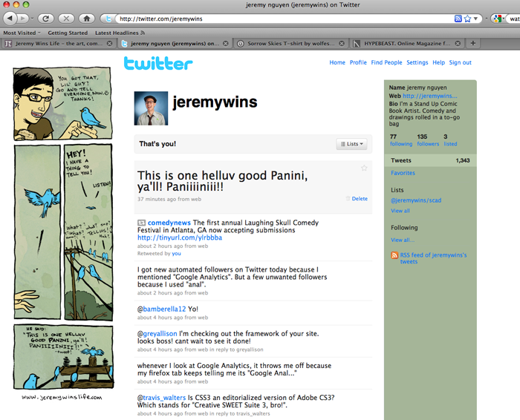Open the Profile navigation link

358,62
